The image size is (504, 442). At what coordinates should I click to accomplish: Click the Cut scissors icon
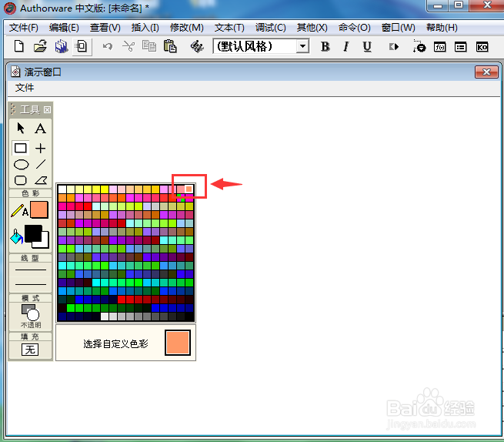129,47
